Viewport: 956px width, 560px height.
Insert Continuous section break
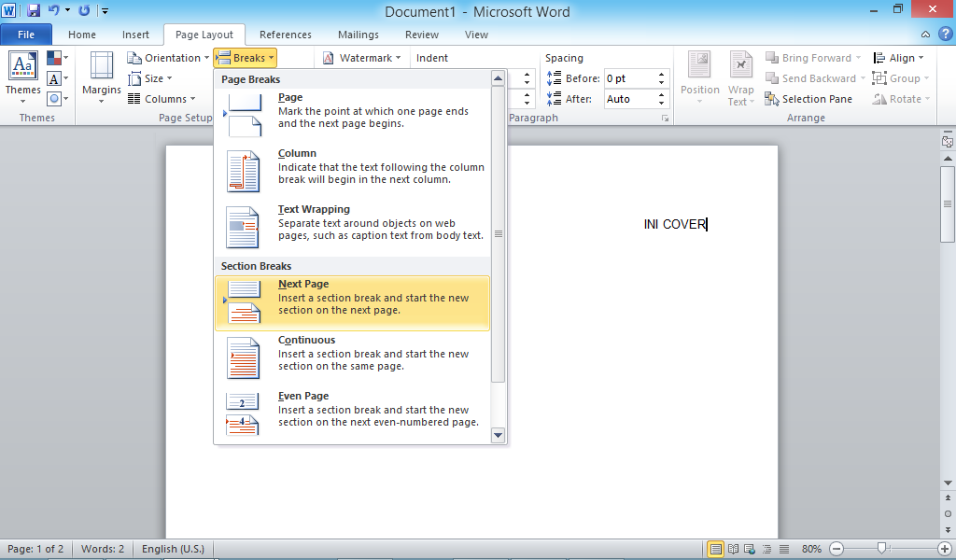pos(352,359)
